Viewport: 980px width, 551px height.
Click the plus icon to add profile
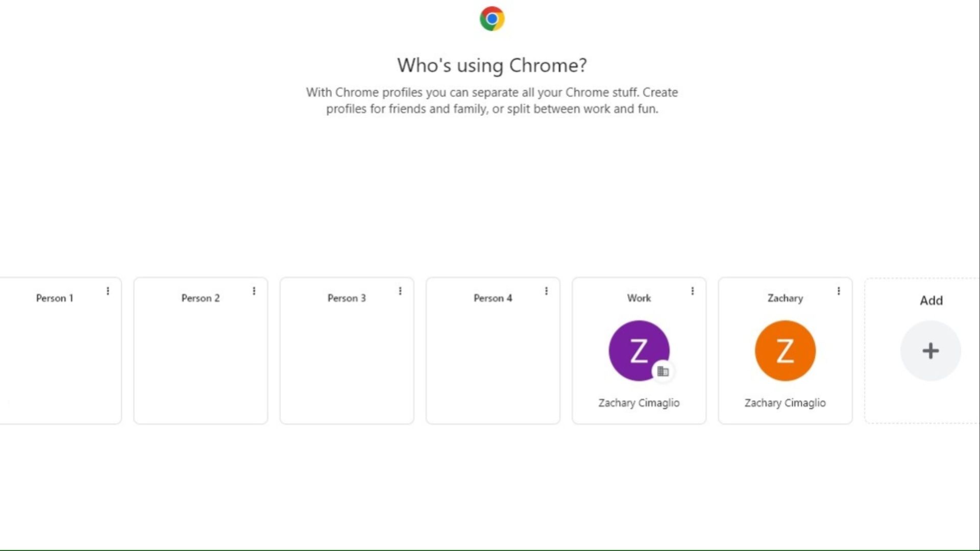[x=930, y=350]
